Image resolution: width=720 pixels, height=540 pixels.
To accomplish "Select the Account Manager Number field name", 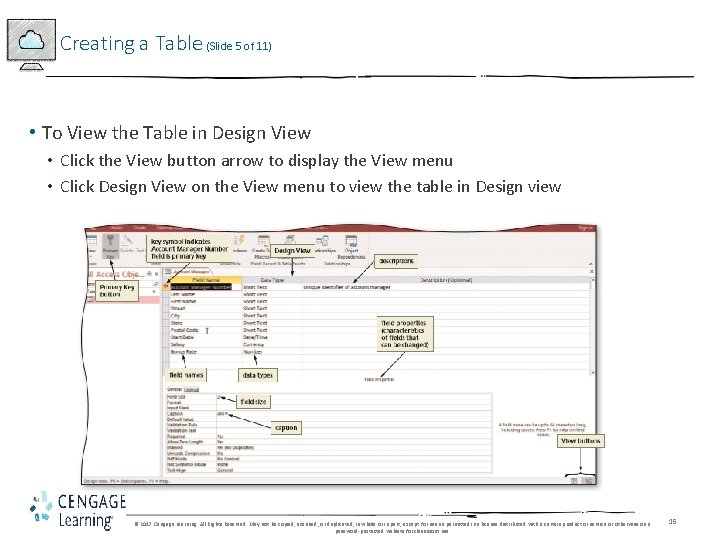I will (x=201, y=287).
